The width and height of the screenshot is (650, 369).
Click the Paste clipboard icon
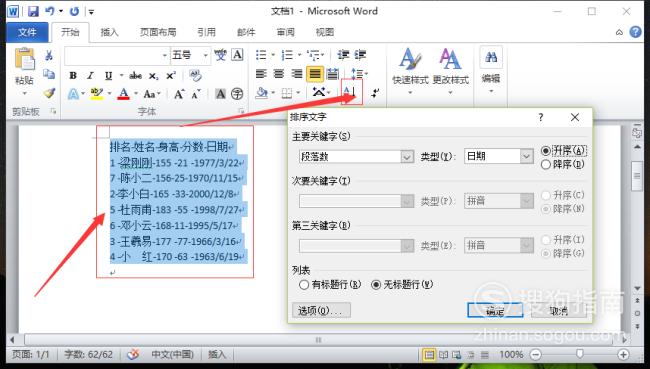pyautogui.click(x=24, y=59)
